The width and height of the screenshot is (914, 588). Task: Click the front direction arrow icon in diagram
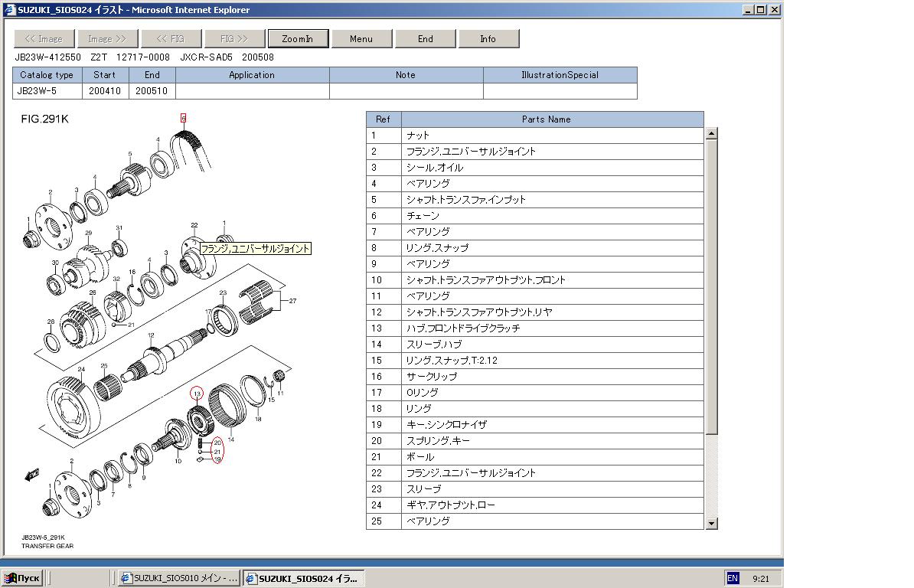32,475
